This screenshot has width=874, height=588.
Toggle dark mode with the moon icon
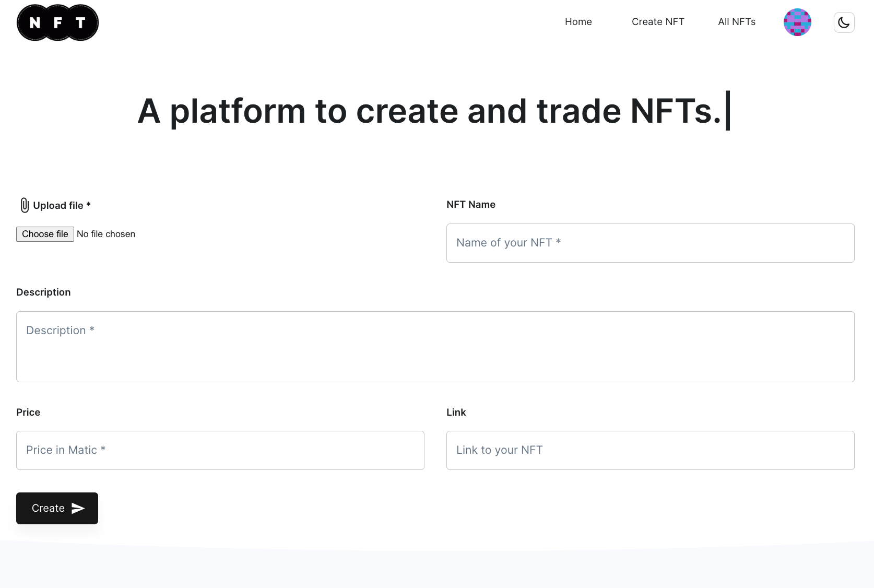pyautogui.click(x=844, y=22)
